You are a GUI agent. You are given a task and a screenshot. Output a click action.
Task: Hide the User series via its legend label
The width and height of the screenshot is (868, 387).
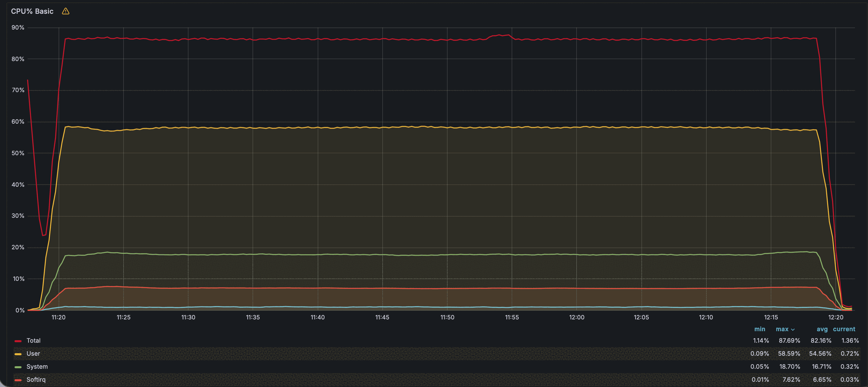pos(33,354)
